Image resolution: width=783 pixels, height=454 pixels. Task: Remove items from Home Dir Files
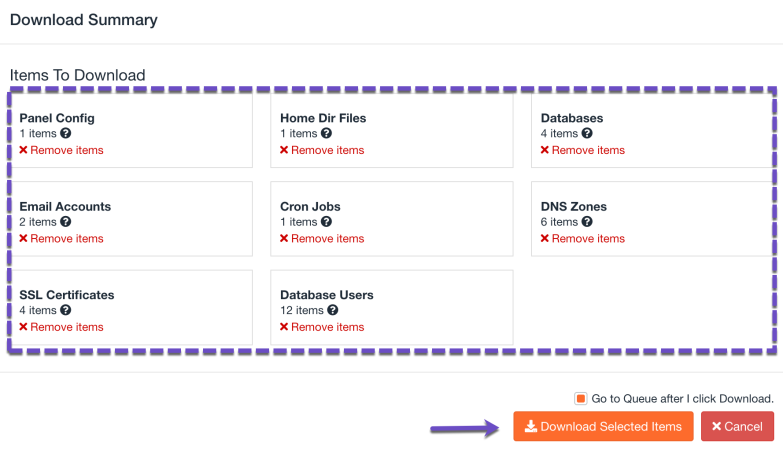pos(322,150)
